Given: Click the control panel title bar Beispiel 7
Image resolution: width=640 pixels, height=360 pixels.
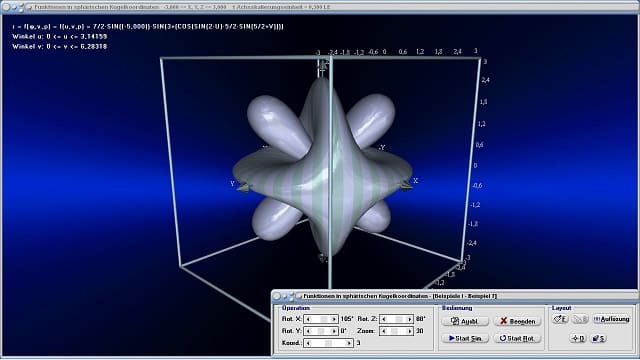Looking at the screenshot, I should pyautogui.click(x=454, y=296).
